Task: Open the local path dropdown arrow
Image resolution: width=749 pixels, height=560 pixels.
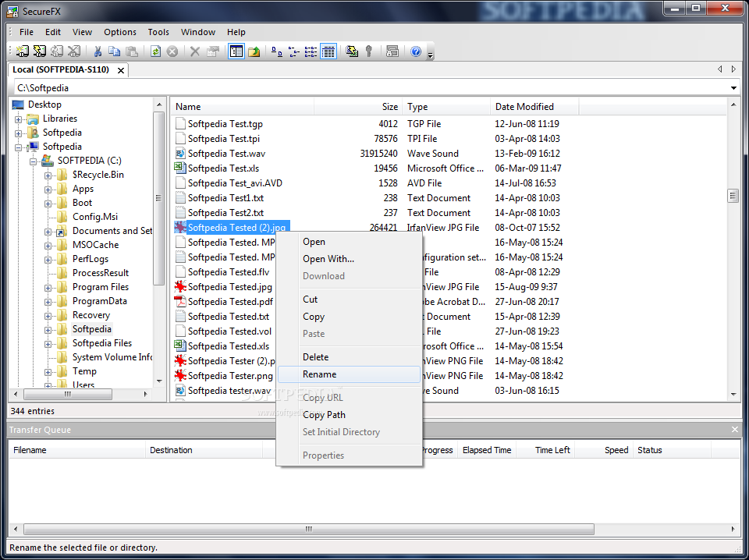Action: point(733,88)
